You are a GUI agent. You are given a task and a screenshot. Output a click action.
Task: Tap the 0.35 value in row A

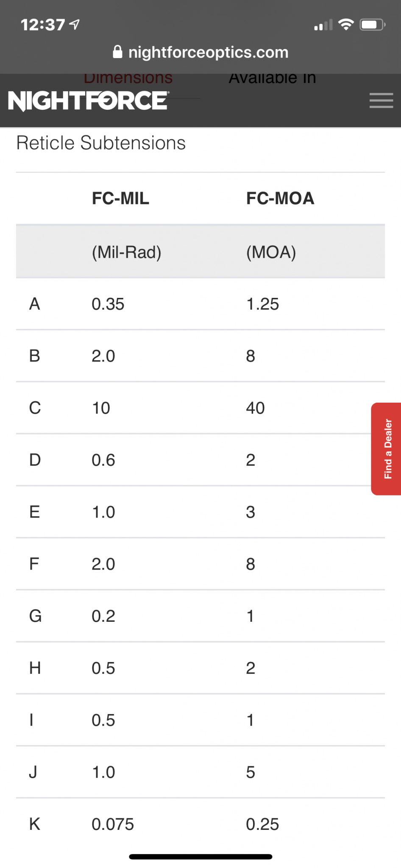pyautogui.click(x=108, y=304)
